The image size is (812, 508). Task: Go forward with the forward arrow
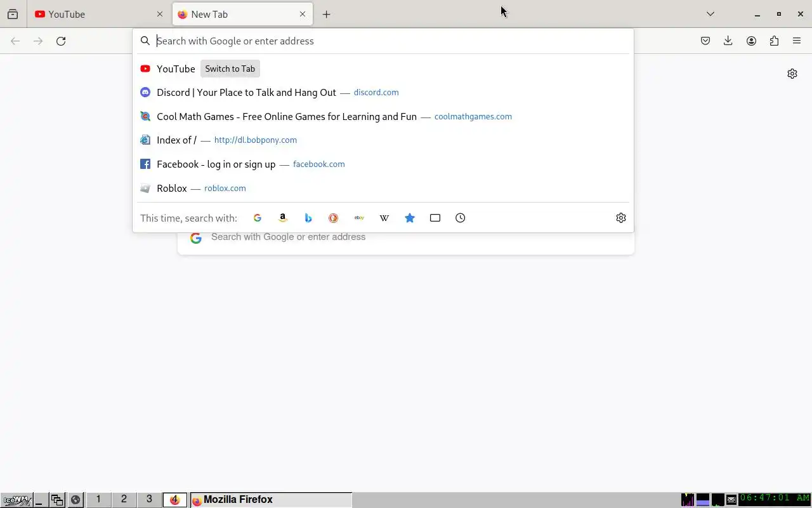point(38,41)
